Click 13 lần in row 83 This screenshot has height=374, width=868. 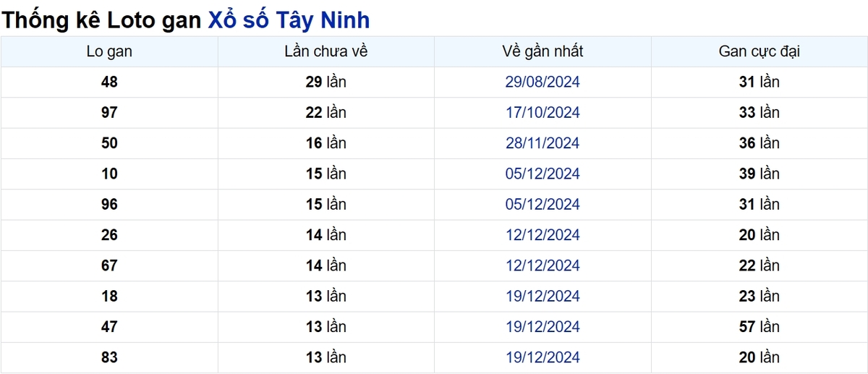pos(326,357)
